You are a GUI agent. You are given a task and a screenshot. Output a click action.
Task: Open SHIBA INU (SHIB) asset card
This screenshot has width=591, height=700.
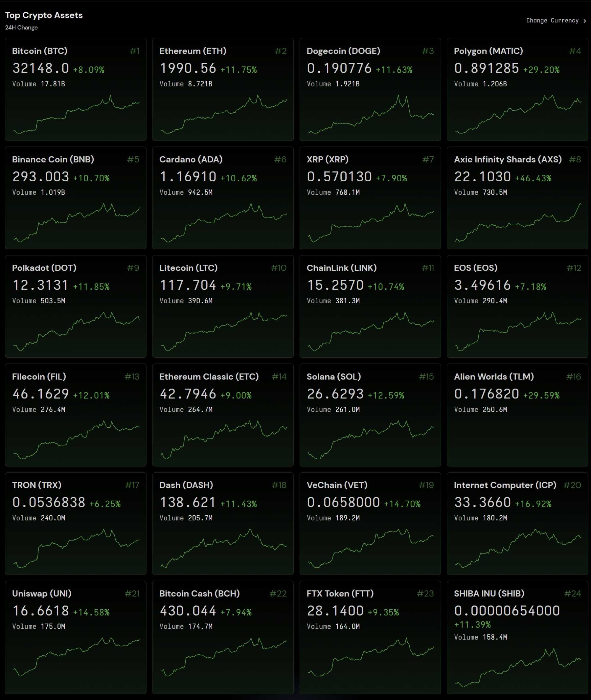[517, 636]
